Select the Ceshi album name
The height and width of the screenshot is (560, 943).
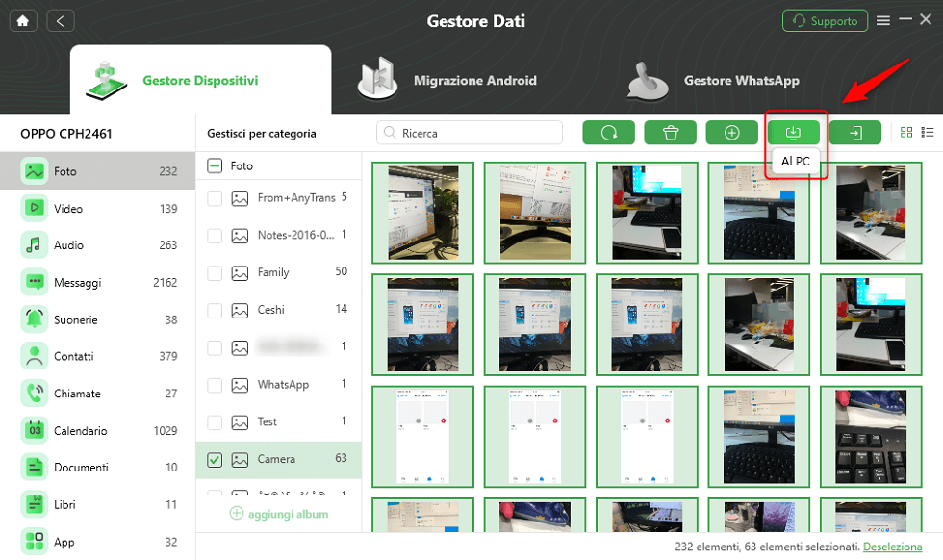(270, 310)
